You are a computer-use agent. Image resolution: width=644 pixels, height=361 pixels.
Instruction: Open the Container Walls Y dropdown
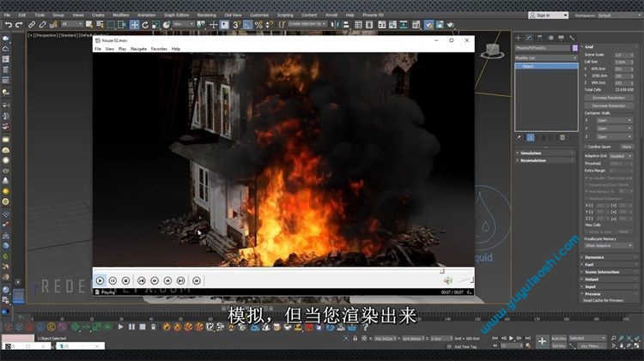click(614, 129)
